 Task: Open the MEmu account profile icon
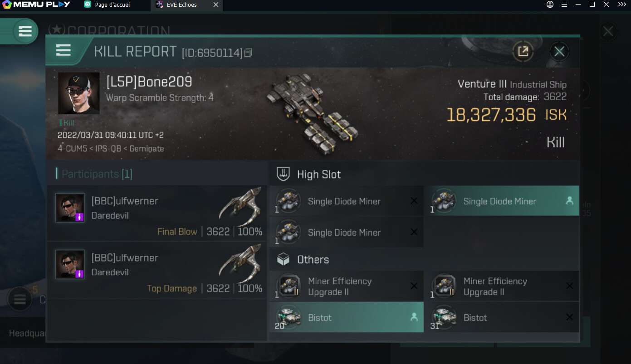550,5
